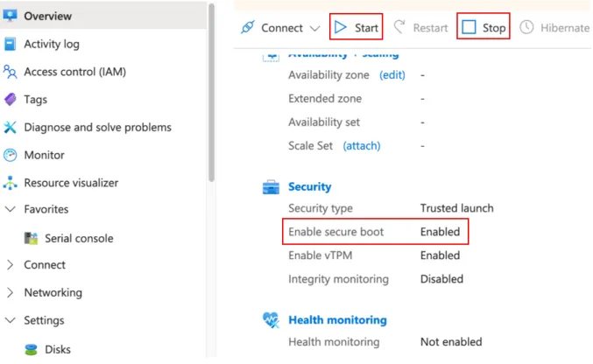Click the sidebar vertical scrollbar
This screenshot has width=593, height=364.
211,93
